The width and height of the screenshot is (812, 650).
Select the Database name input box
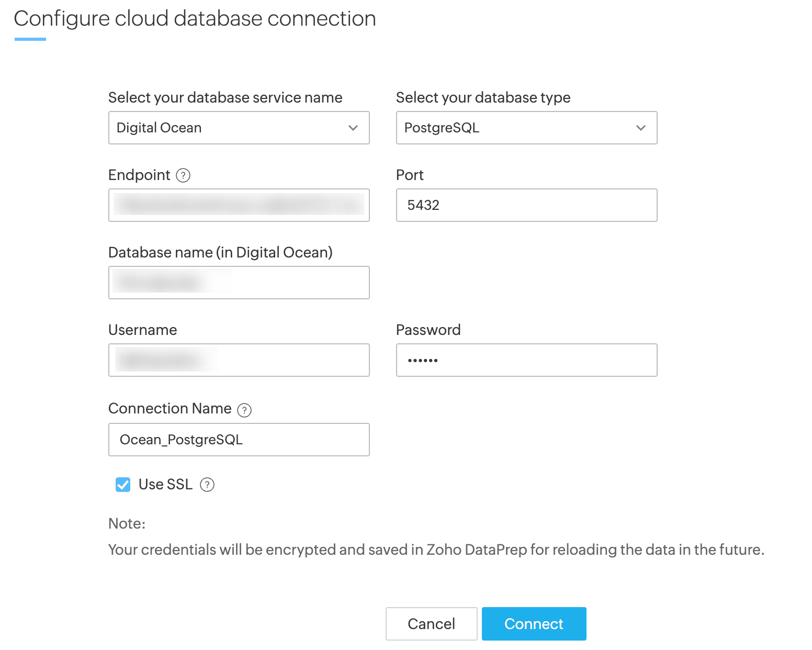(x=239, y=283)
